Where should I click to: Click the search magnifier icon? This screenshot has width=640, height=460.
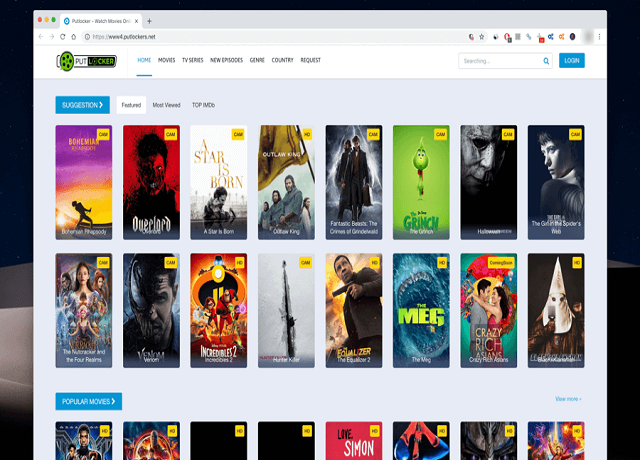pos(546,61)
